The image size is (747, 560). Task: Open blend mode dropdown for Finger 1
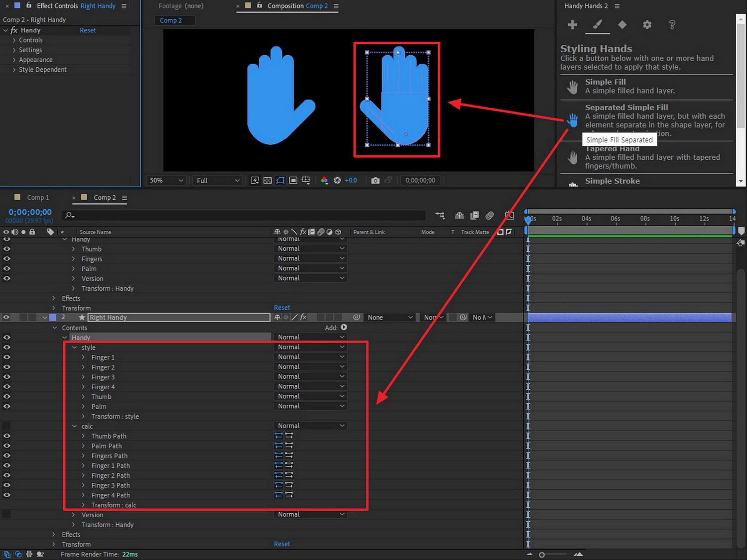pyautogui.click(x=310, y=357)
